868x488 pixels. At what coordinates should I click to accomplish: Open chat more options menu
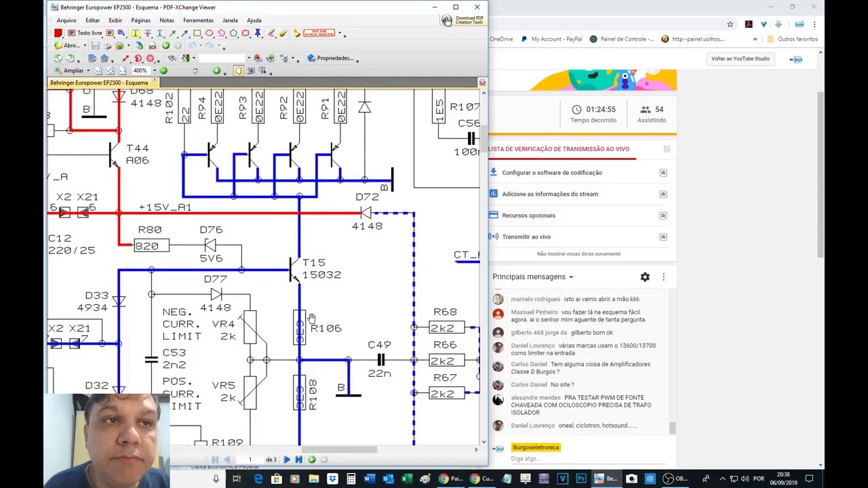[x=663, y=277]
